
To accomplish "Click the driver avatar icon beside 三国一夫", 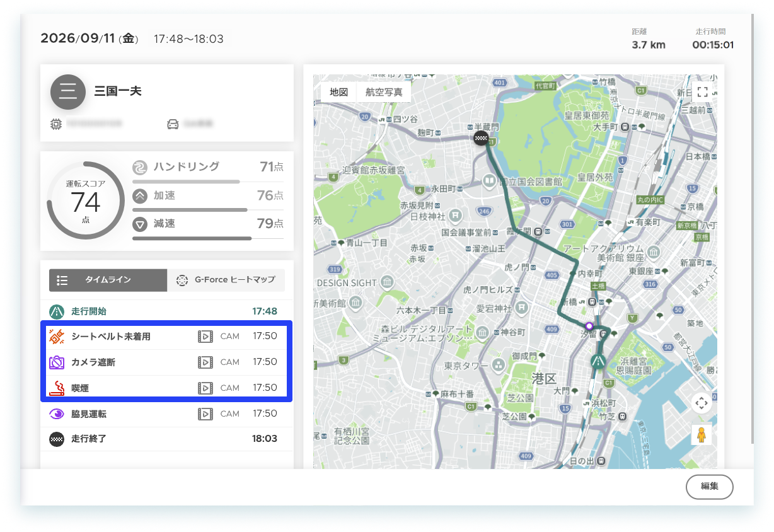I will click(x=68, y=91).
